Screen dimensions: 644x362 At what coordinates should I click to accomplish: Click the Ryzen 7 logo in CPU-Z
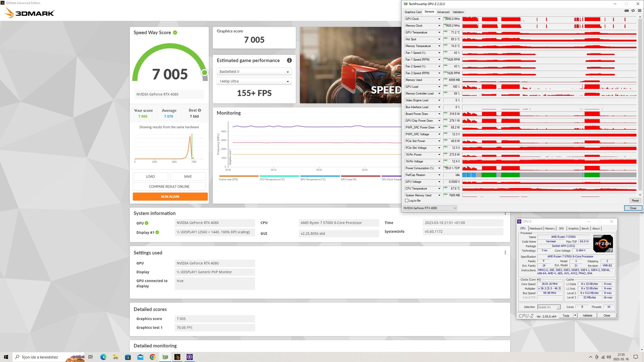[603, 244]
